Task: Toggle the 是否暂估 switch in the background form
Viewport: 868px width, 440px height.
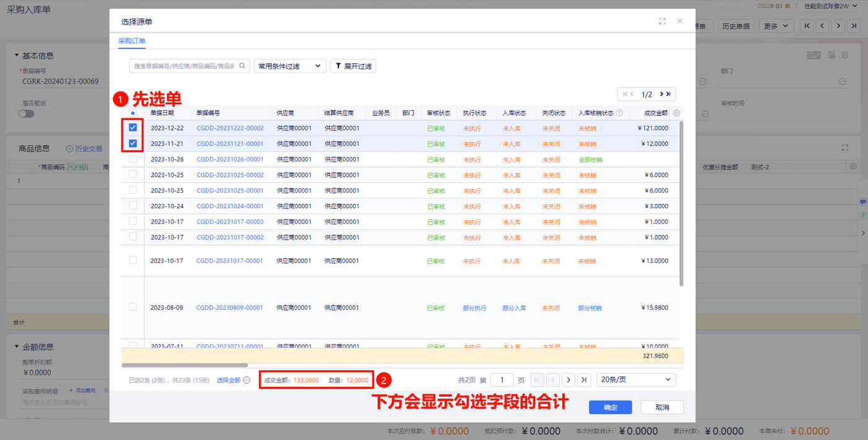Action: click(x=27, y=114)
